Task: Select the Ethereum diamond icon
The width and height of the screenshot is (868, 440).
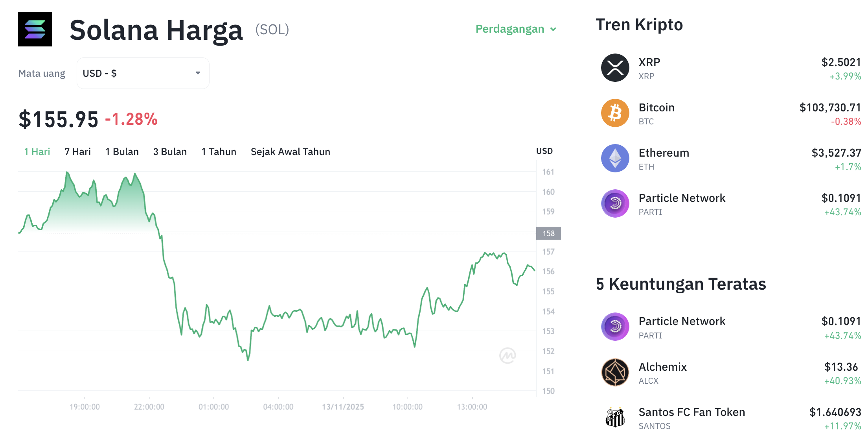Action: click(x=615, y=158)
